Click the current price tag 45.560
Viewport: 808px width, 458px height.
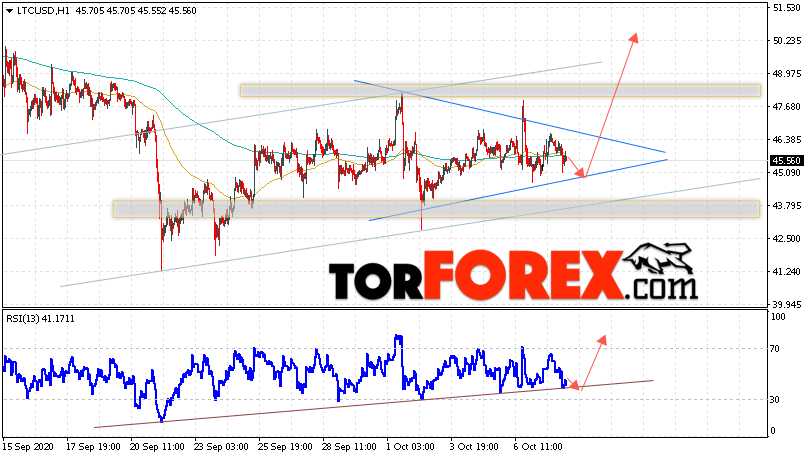coord(786,161)
